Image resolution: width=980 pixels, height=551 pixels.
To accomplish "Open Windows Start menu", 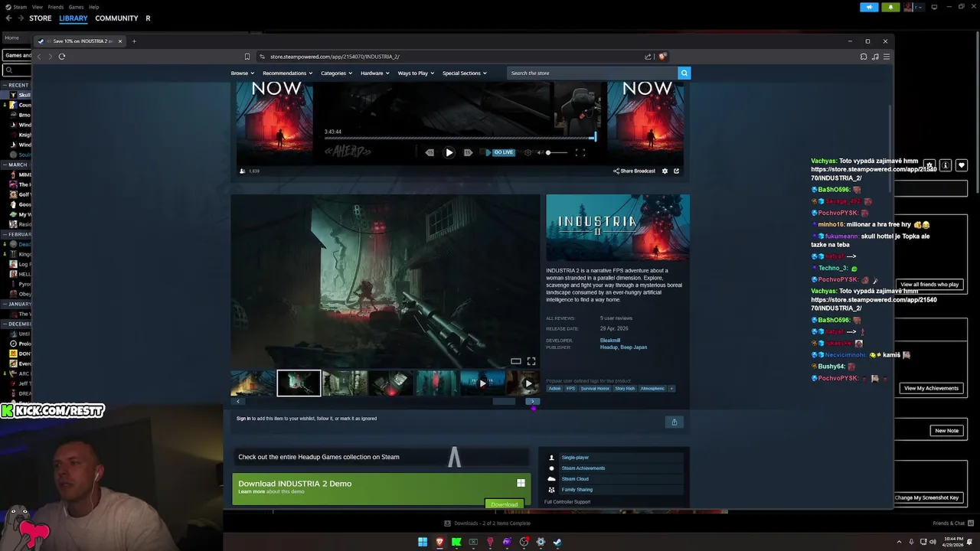I will tap(423, 542).
